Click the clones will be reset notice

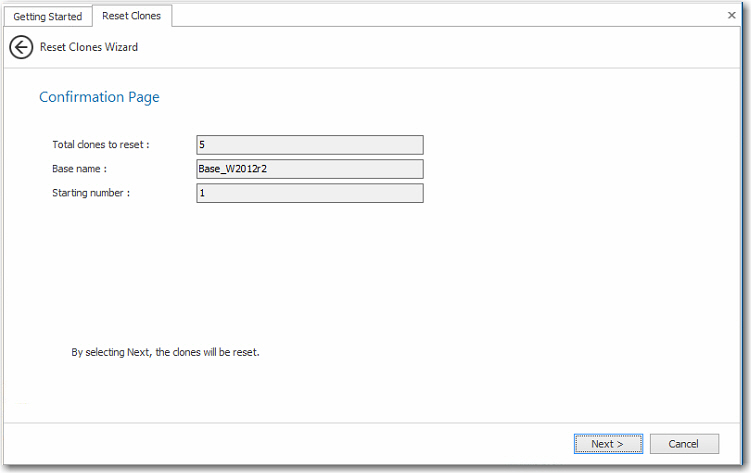(165, 352)
